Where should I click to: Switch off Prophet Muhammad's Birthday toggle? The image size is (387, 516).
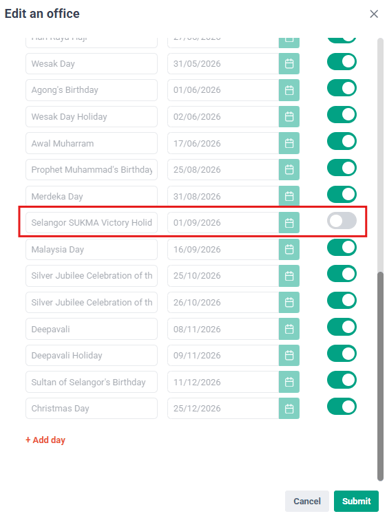pos(342,168)
